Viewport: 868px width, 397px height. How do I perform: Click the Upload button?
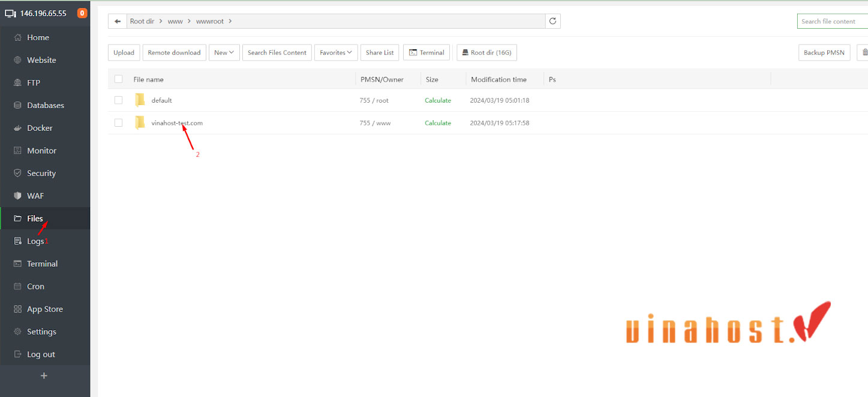coord(124,53)
